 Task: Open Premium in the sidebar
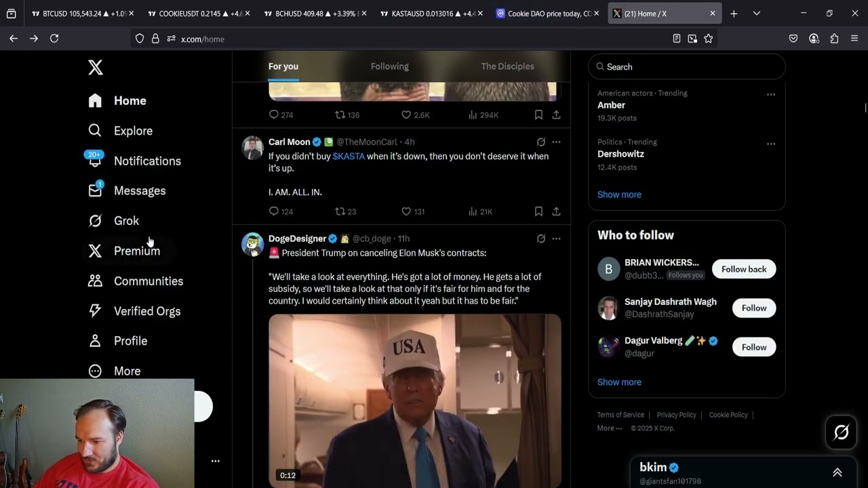(x=124, y=251)
